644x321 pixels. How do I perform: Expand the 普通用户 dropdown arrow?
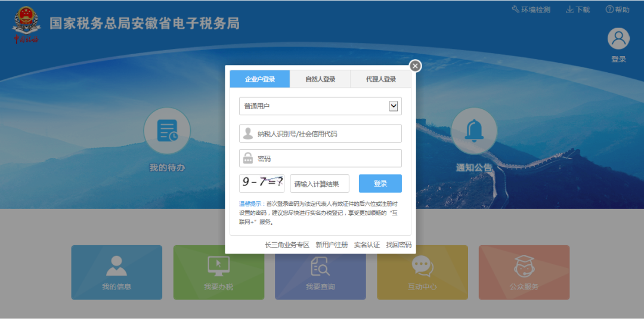pyautogui.click(x=394, y=106)
